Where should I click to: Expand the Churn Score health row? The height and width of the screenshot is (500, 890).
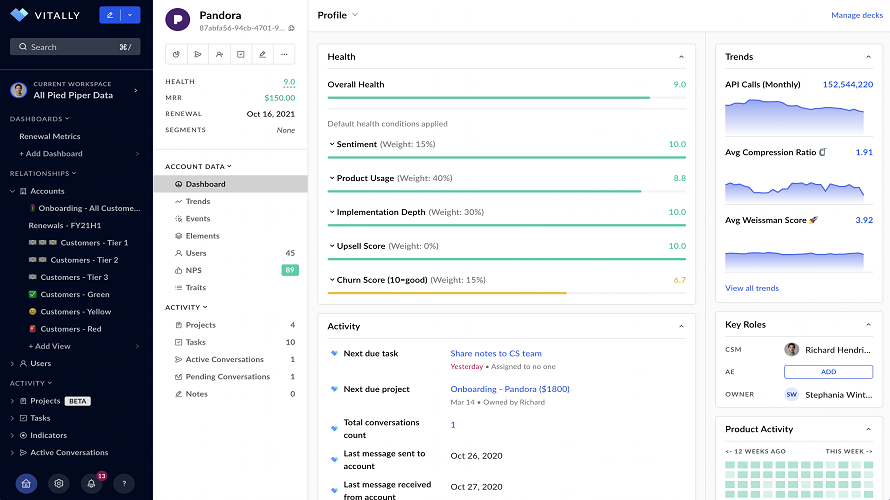click(332, 280)
